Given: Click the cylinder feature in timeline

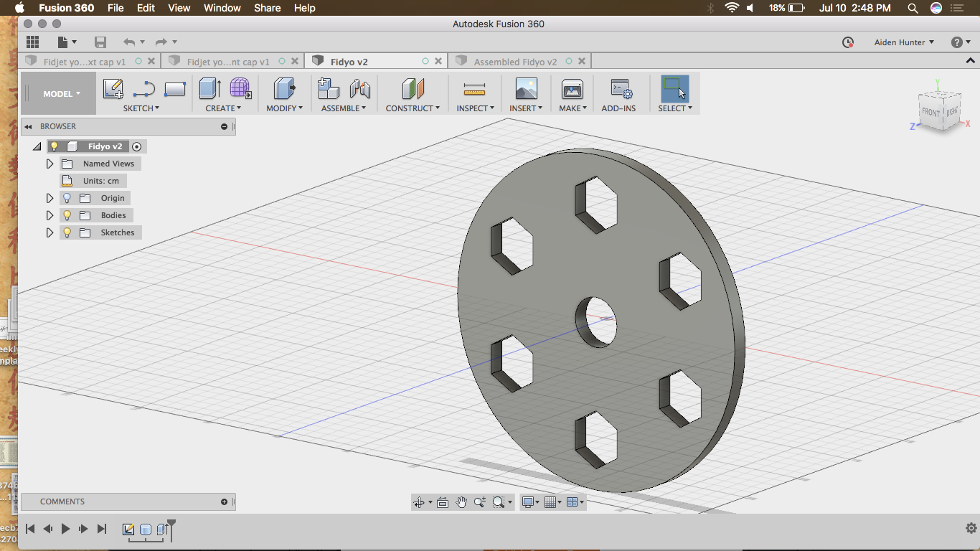Looking at the screenshot, I should tap(146, 529).
